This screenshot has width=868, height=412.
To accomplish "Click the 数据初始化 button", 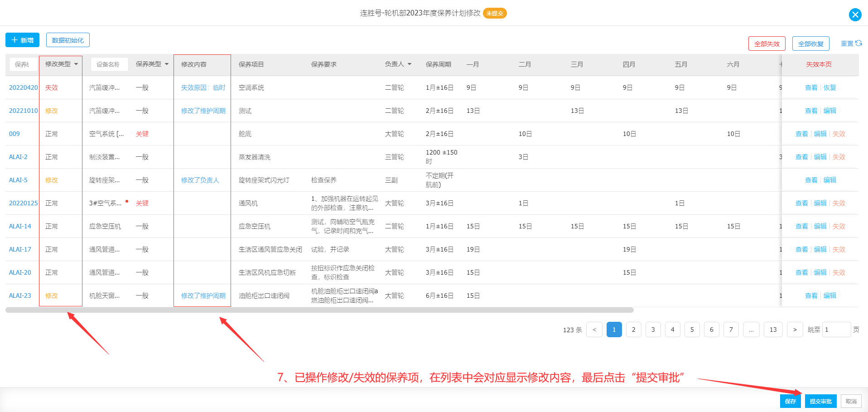I will pos(68,40).
